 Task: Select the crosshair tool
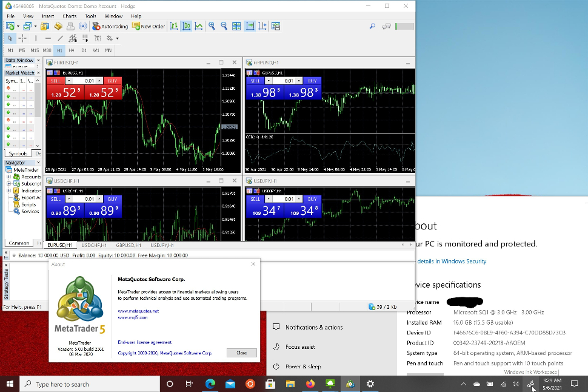coord(22,38)
